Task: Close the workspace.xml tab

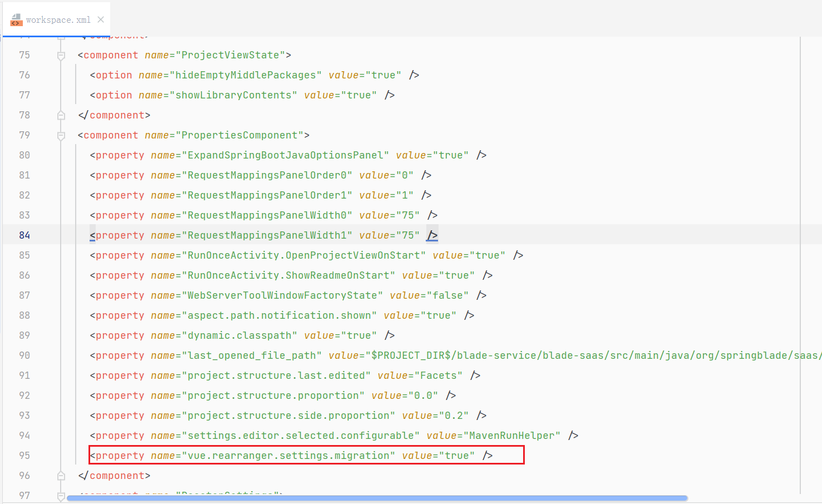Action: [x=101, y=19]
